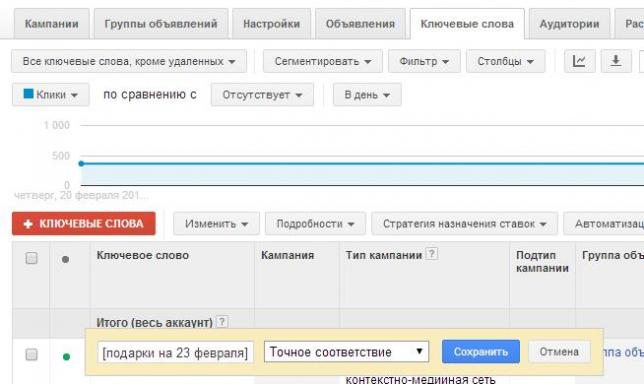Open Стратегия назначения ставок dropdown
Image resolution: width=644 pixels, height=384 pixels.
pyautogui.click(x=465, y=224)
